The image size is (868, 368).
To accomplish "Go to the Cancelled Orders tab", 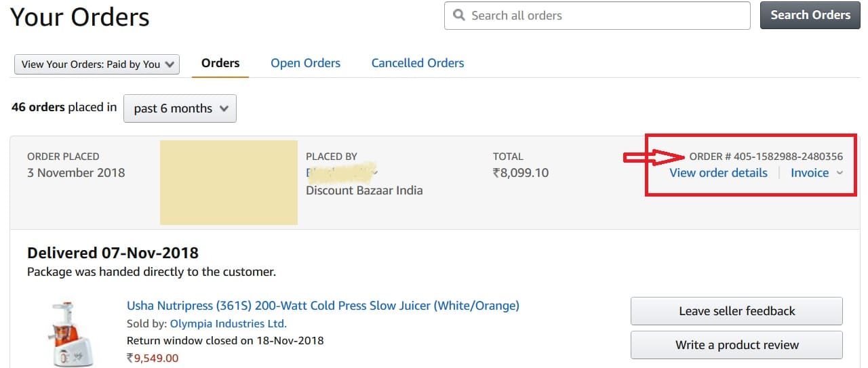I will coord(418,63).
